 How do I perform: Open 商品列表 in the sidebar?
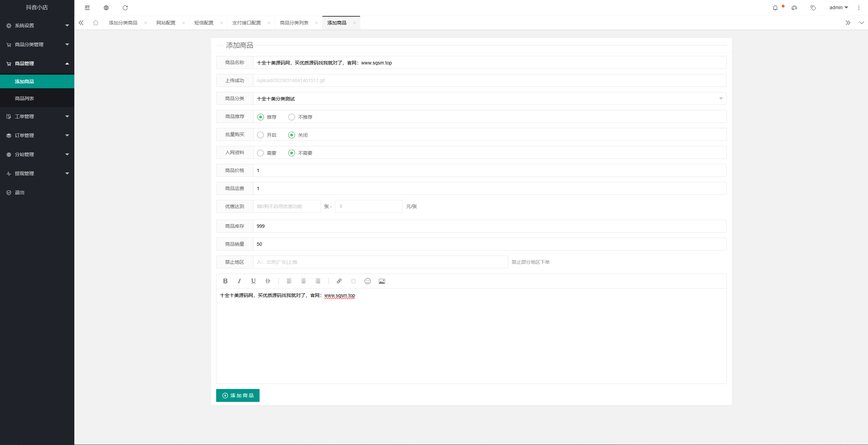[x=24, y=98]
